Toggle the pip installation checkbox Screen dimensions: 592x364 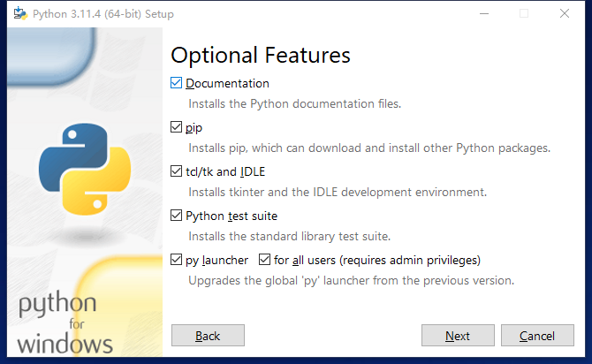[177, 128]
